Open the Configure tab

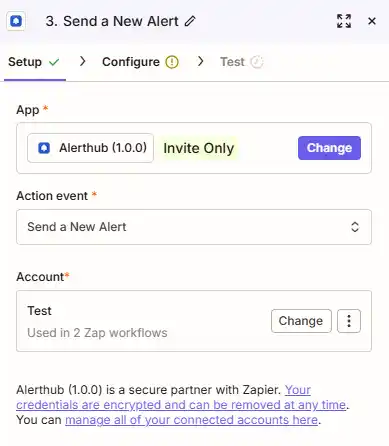point(140,62)
